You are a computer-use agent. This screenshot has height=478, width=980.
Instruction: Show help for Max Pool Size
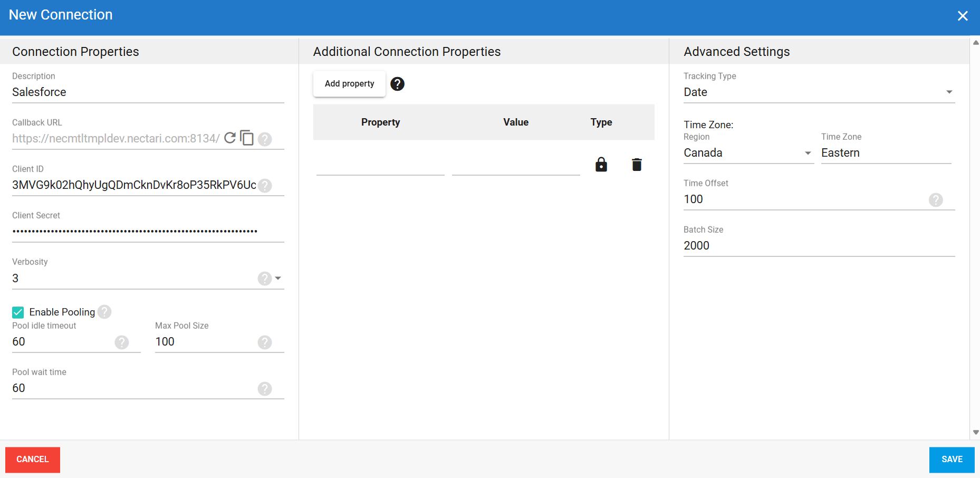tap(265, 342)
